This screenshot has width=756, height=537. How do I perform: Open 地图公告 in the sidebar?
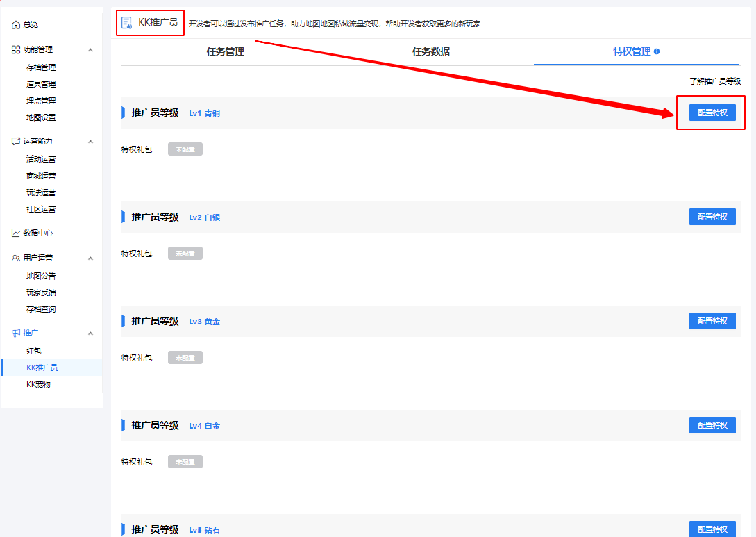click(41, 276)
